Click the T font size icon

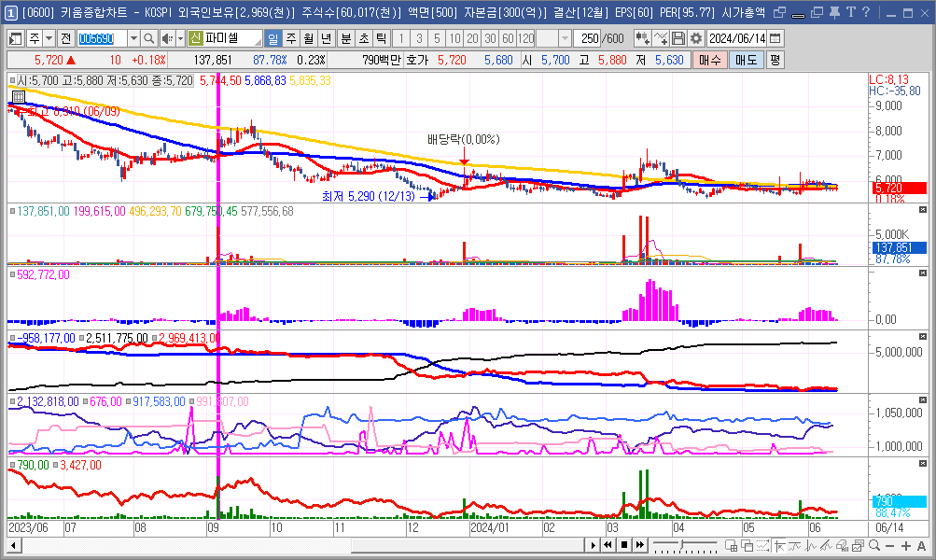click(851, 12)
